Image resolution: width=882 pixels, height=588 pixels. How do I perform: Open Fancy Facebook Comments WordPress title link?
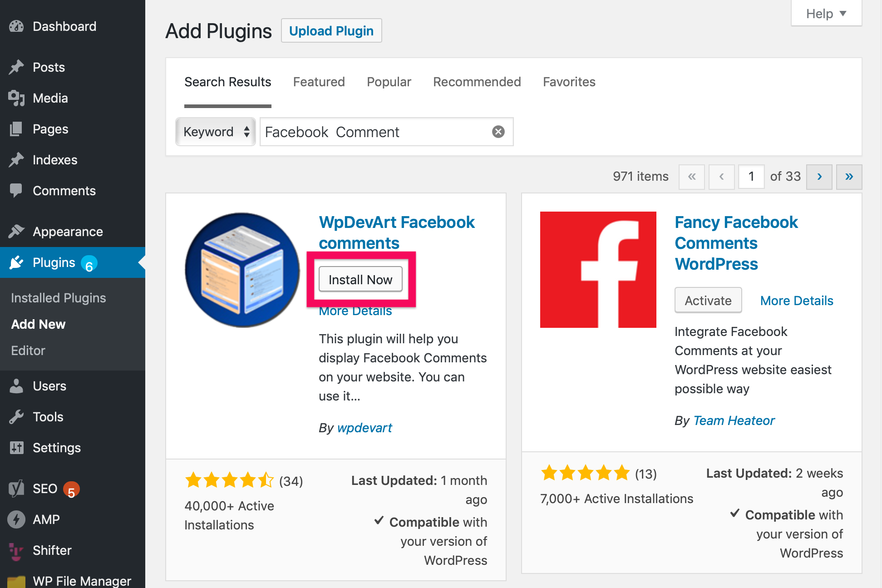(x=736, y=243)
